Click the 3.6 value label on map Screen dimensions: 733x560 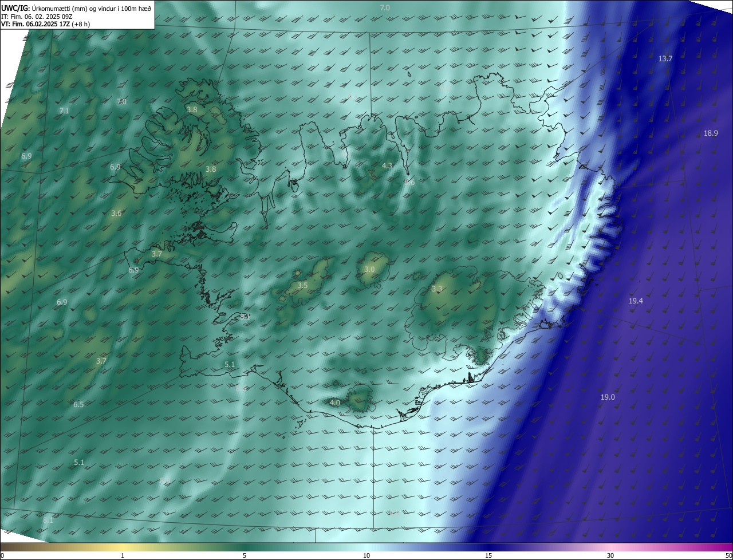(x=116, y=214)
